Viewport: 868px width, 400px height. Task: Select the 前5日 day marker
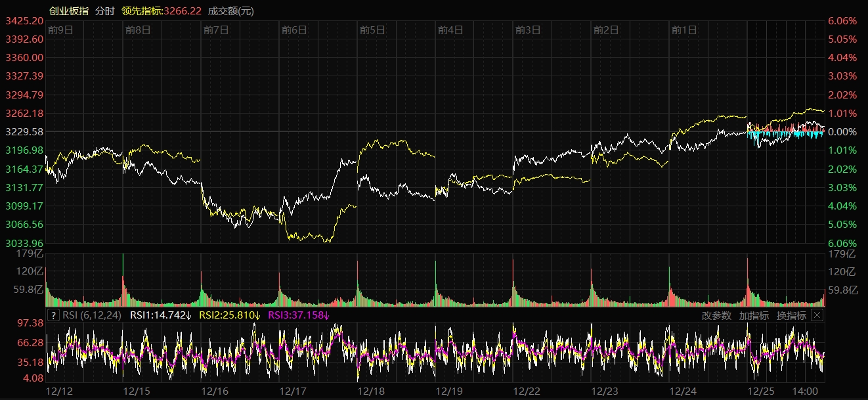pos(372,30)
